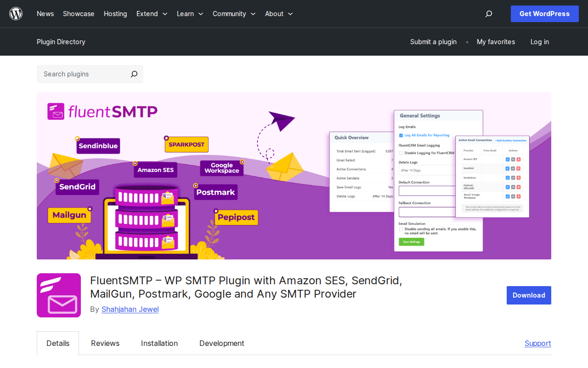Open the Submit a plugin link

(x=433, y=42)
